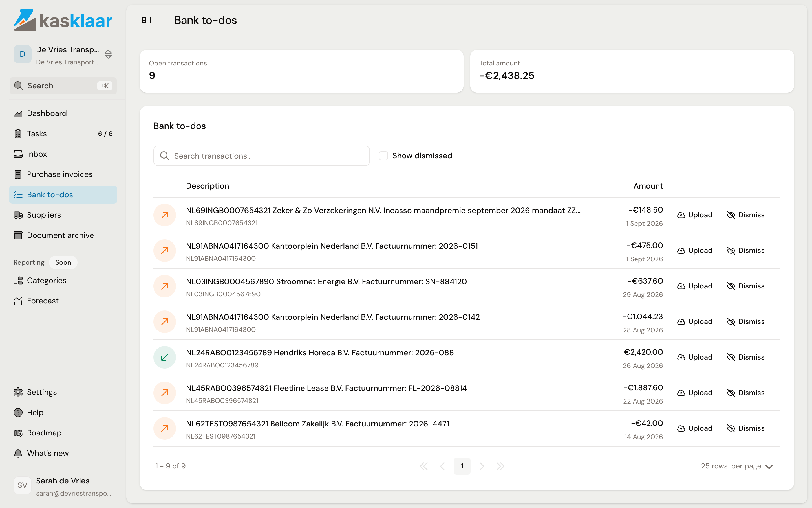Upload invoice for Kantoorplein 2026-0142
This screenshot has height=508, width=812.
[x=694, y=322]
